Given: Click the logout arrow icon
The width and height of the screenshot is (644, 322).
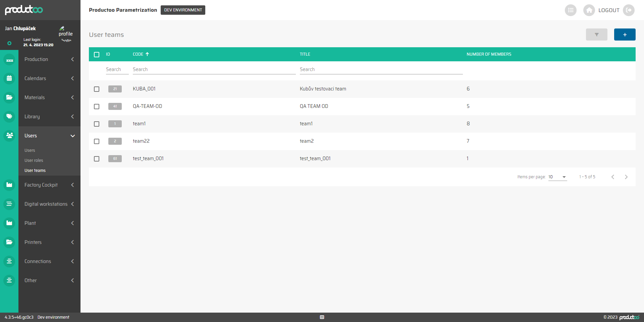Looking at the screenshot, I should coord(629,10).
